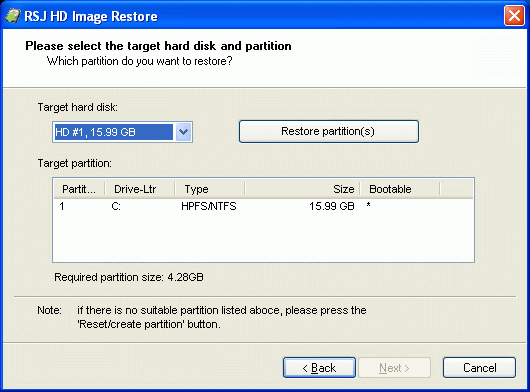Click the RSJ HD Image Restore title icon
This screenshot has width=530, height=392.
pyautogui.click(x=13, y=16)
